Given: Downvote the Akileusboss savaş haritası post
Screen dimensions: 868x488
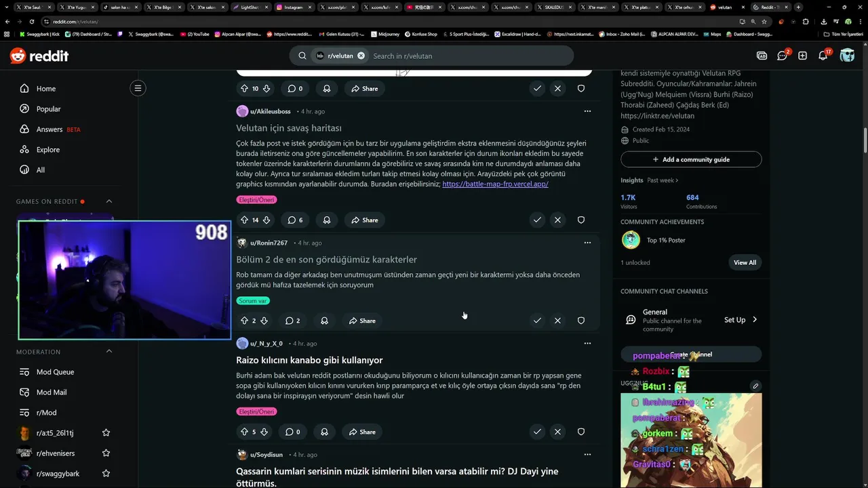Looking at the screenshot, I should (267, 220).
